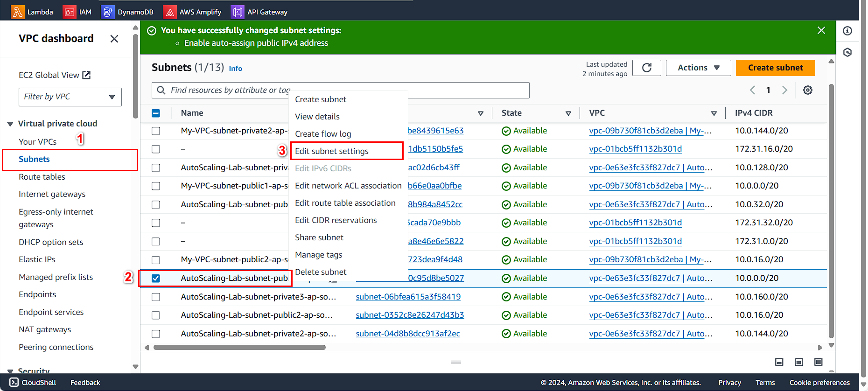Click the vertical scrollbar of subnets table
The width and height of the screenshot is (868, 391).
(831, 210)
